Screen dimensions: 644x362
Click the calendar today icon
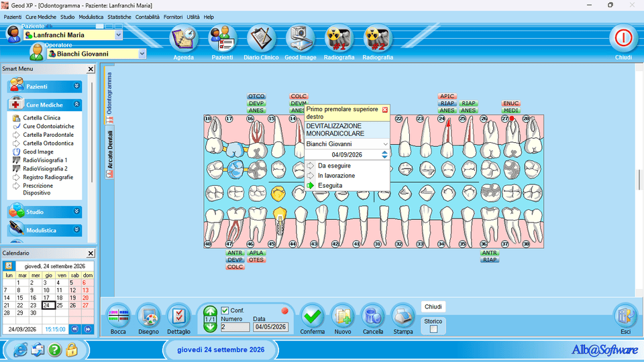coord(9,266)
